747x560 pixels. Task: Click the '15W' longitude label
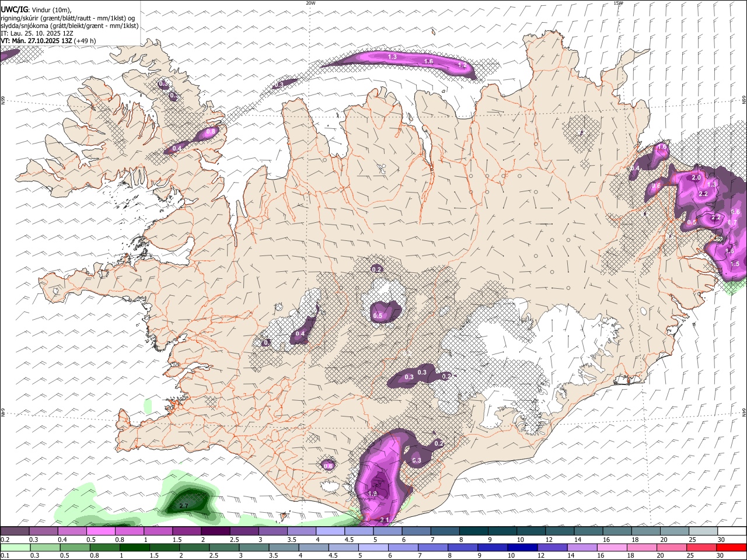tap(618, 3)
